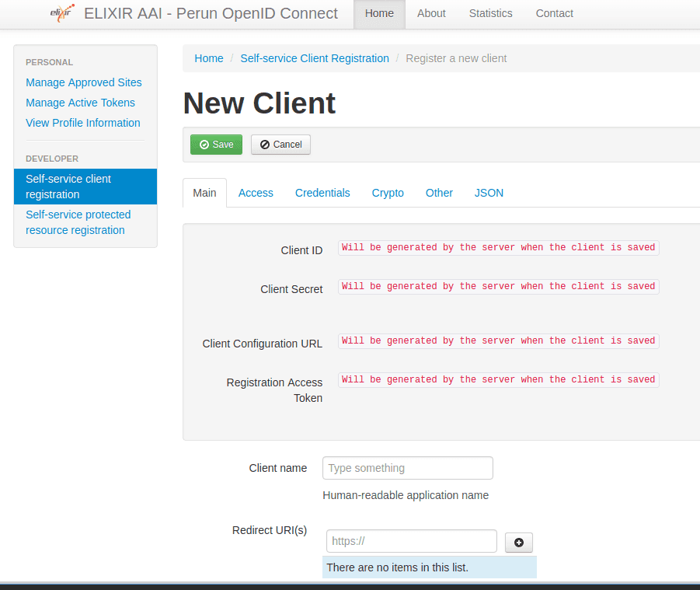Open View Profile Information link
This screenshot has height=590, width=700.
(83, 123)
